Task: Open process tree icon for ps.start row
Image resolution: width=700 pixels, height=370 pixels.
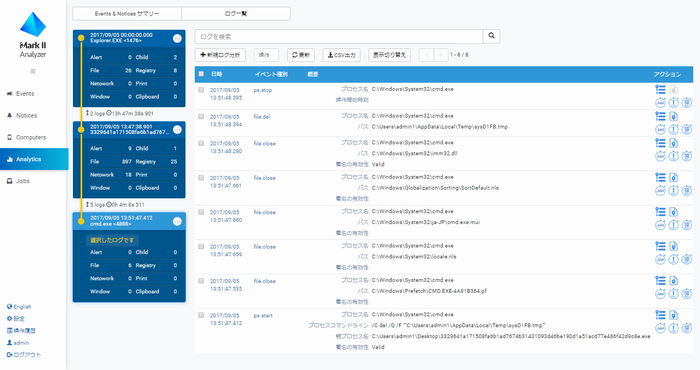Action: (x=660, y=315)
